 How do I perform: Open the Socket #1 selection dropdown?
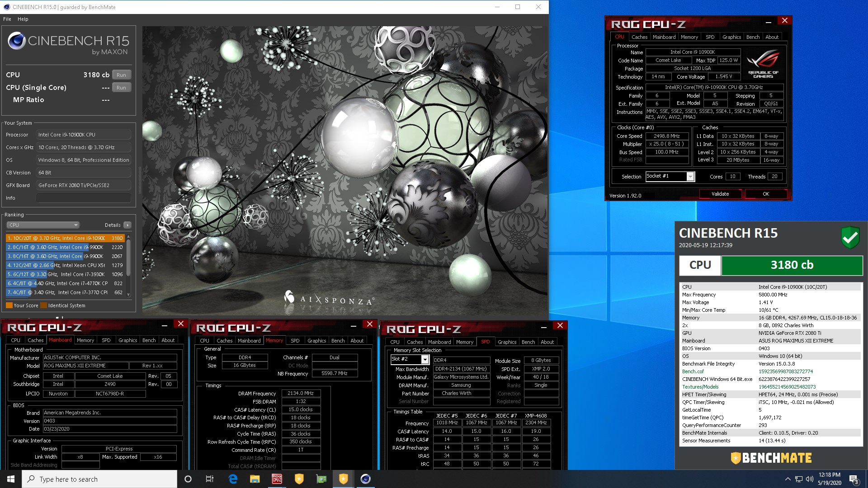[690, 176]
